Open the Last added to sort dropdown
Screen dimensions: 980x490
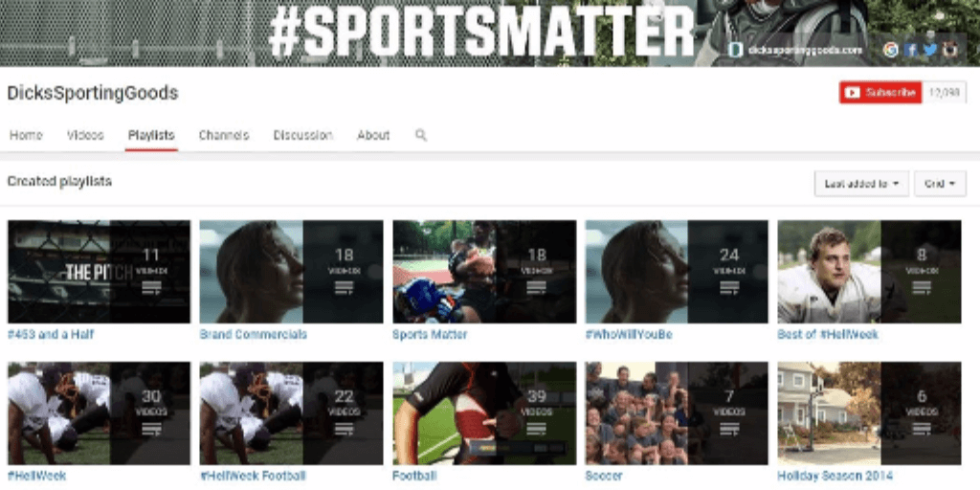[861, 184]
